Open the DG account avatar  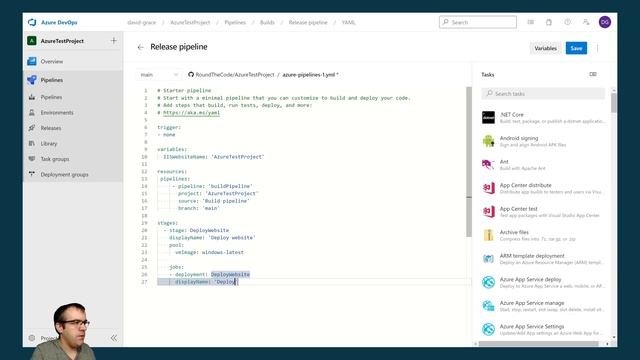[x=605, y=22]
